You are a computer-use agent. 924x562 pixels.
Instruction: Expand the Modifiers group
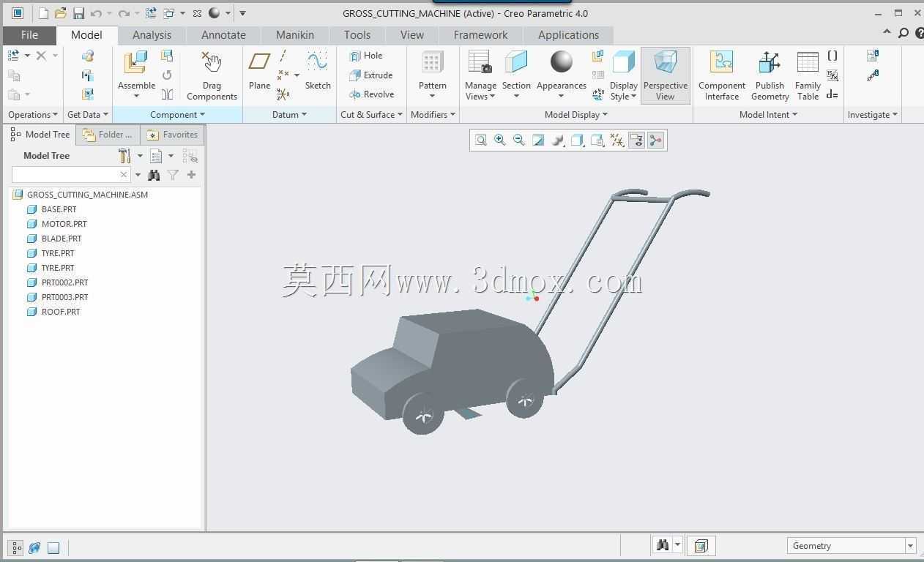click(433, 114)
